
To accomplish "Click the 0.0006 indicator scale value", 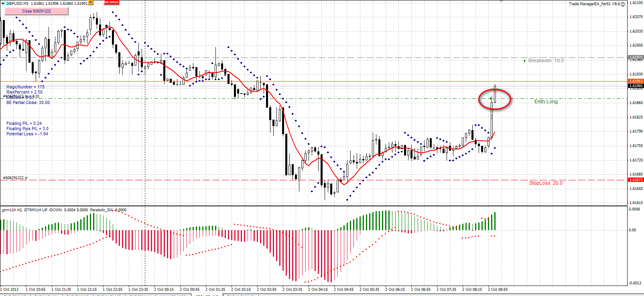I will click(x=634, y=209).
